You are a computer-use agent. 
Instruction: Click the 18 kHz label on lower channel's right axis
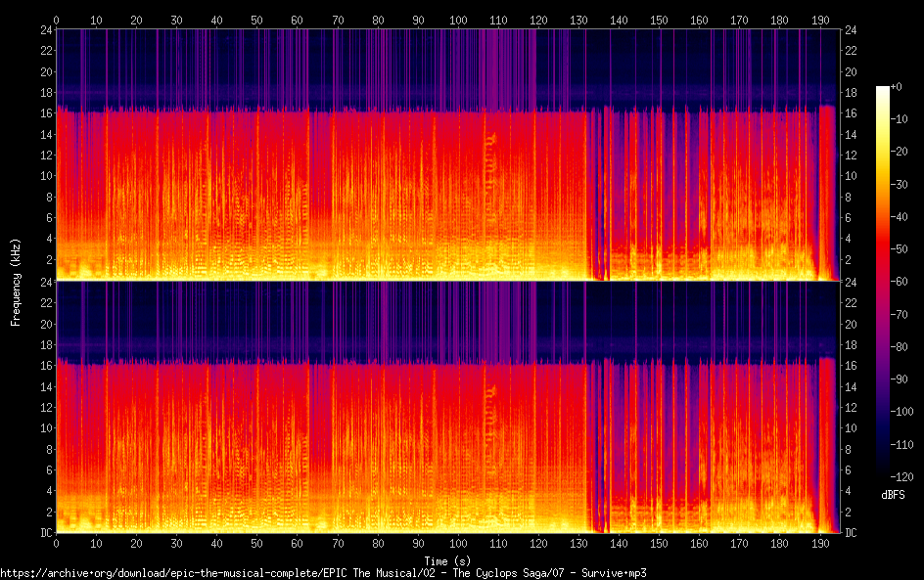click(x=851, y=344)
